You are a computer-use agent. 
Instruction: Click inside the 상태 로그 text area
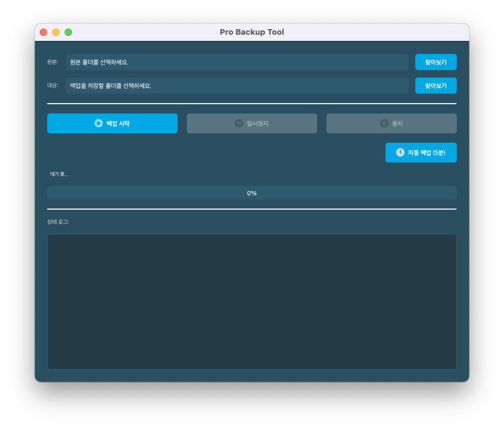[252, 301]
